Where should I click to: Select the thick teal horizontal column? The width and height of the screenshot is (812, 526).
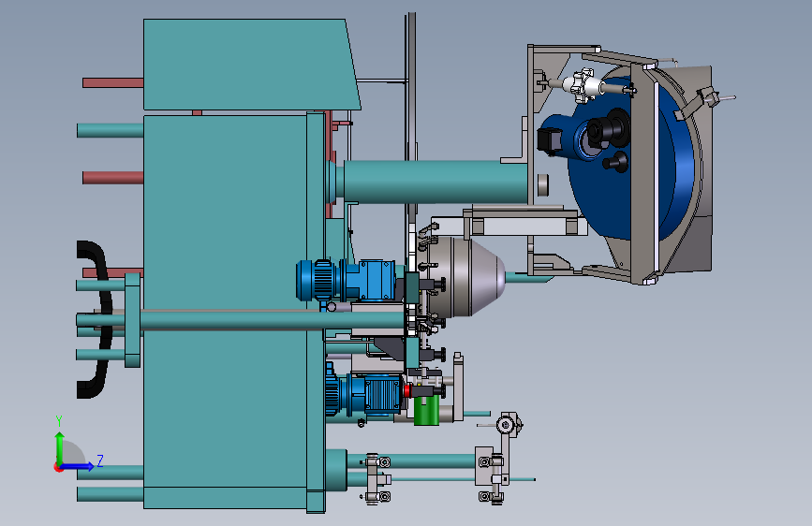[x=435, y=182]
